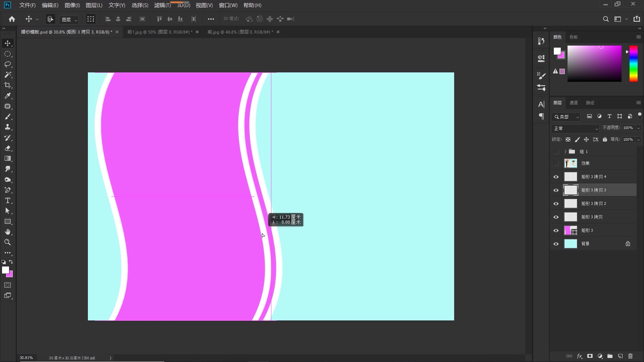Hide the 背景 layer
Viewport: 644px width, 362px height.
pos(556,244)
